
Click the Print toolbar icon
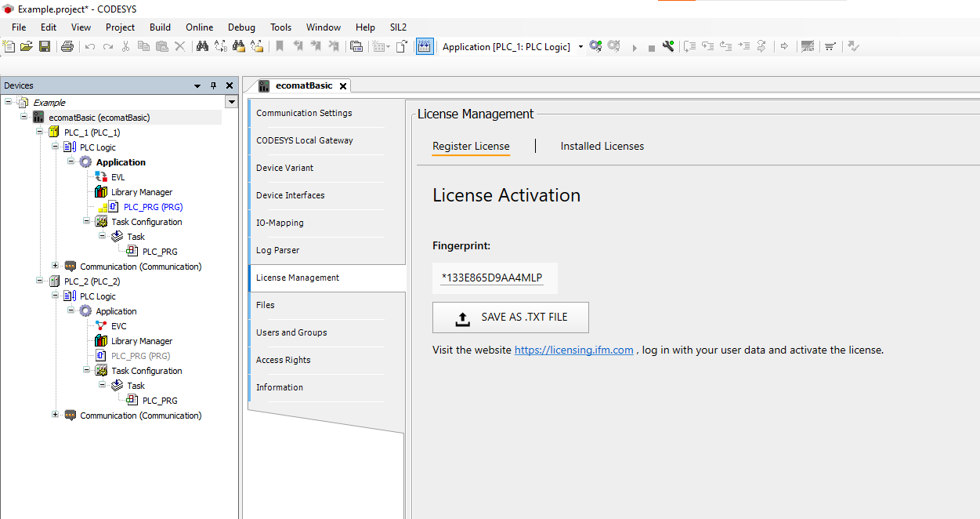pyautogui.click(x=67, y=47)
